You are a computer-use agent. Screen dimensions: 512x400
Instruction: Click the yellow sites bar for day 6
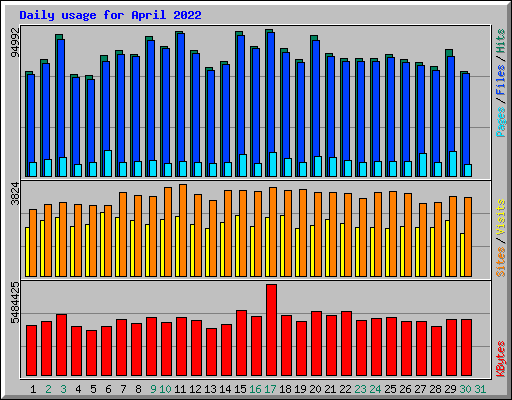102,244
